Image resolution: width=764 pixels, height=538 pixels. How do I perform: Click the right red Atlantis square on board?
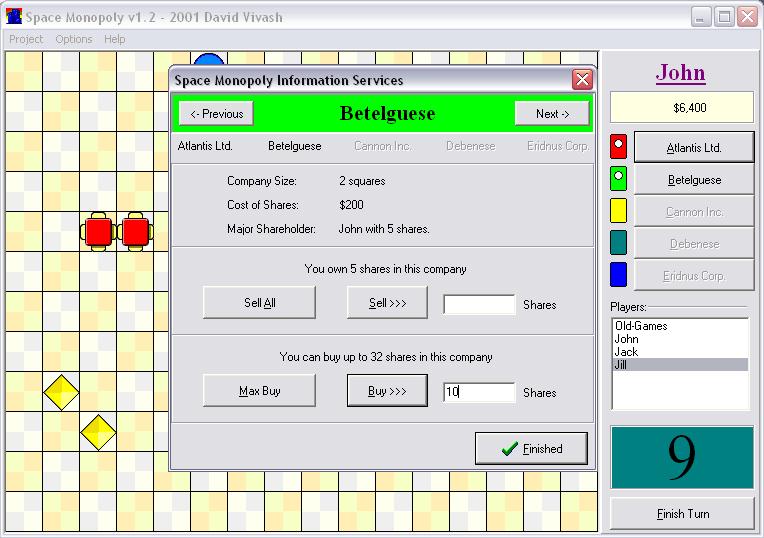coord(135,231)
